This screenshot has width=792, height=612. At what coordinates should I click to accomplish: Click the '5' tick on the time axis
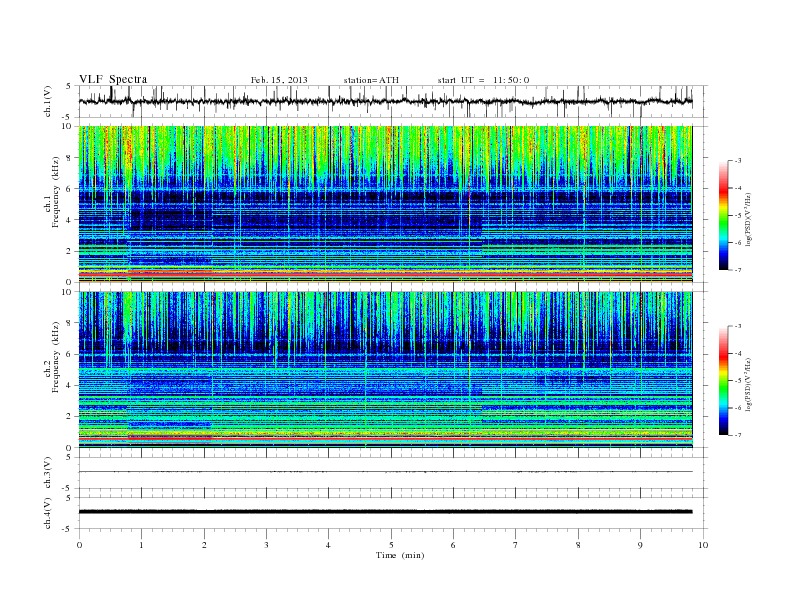[x=391, y=545]
